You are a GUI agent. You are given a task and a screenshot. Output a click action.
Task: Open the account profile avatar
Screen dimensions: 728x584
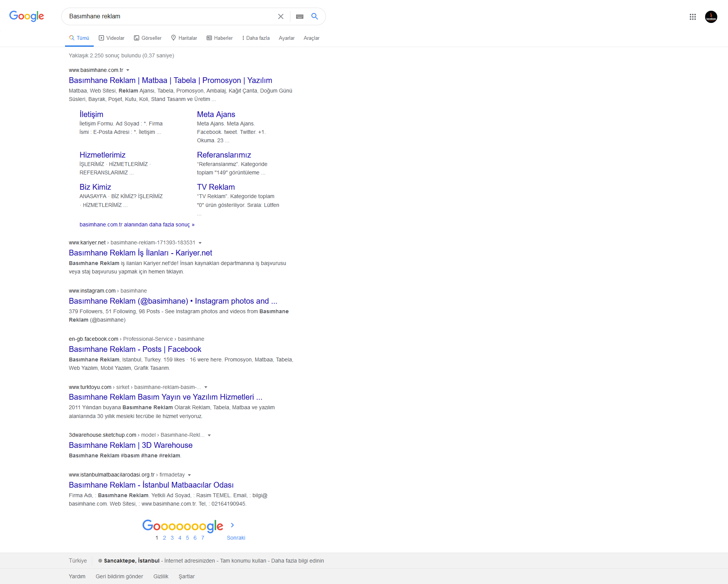click(x=711, y=17)
